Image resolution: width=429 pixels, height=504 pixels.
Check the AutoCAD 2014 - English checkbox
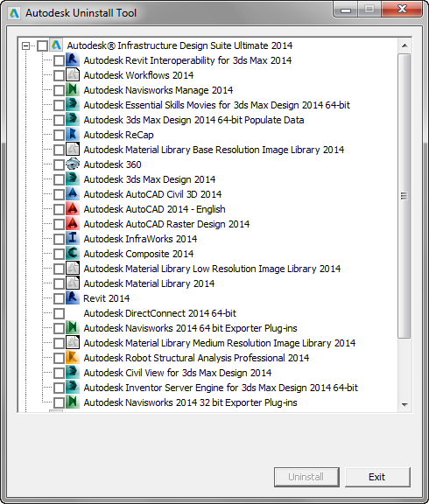[59, 209]
